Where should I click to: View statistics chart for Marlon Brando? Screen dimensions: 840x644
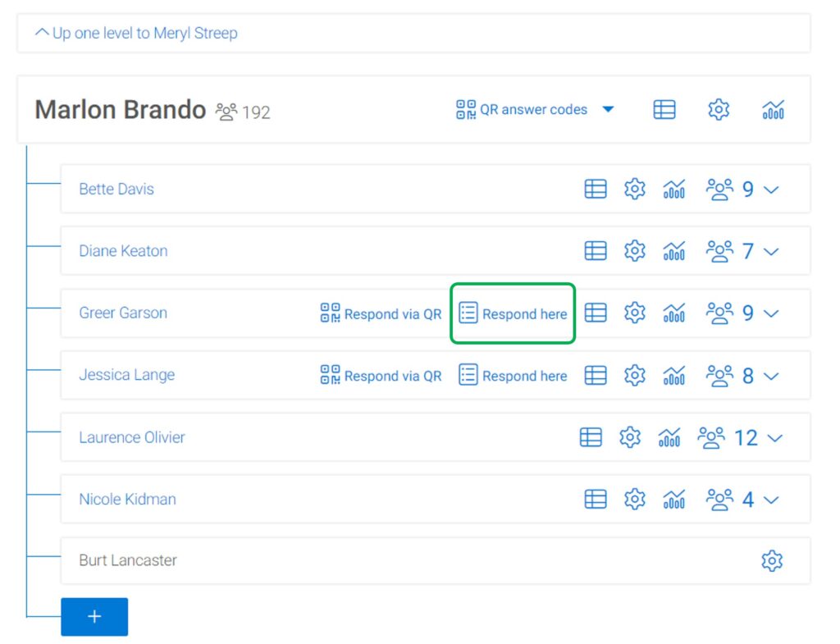773,110
